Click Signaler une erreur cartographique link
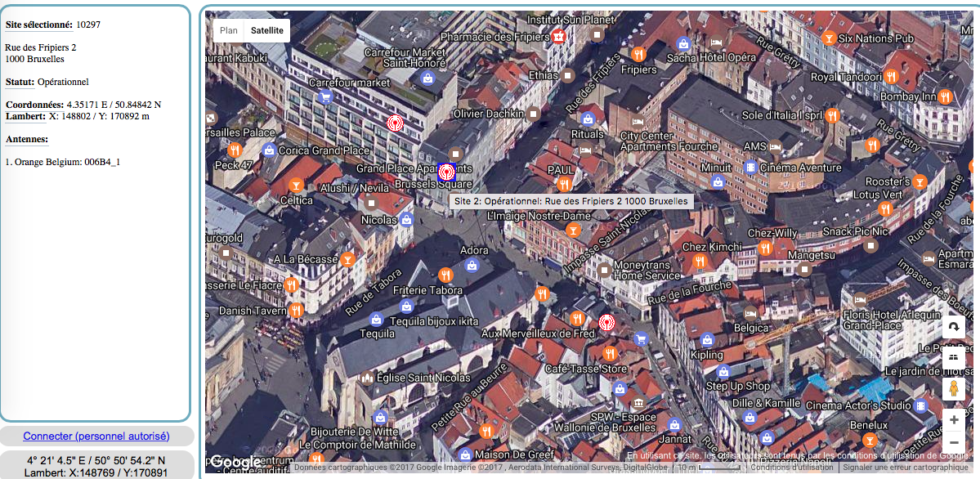The height and width of the screenshot is (479, 980). pyautogui.click(x=906, y=467)
